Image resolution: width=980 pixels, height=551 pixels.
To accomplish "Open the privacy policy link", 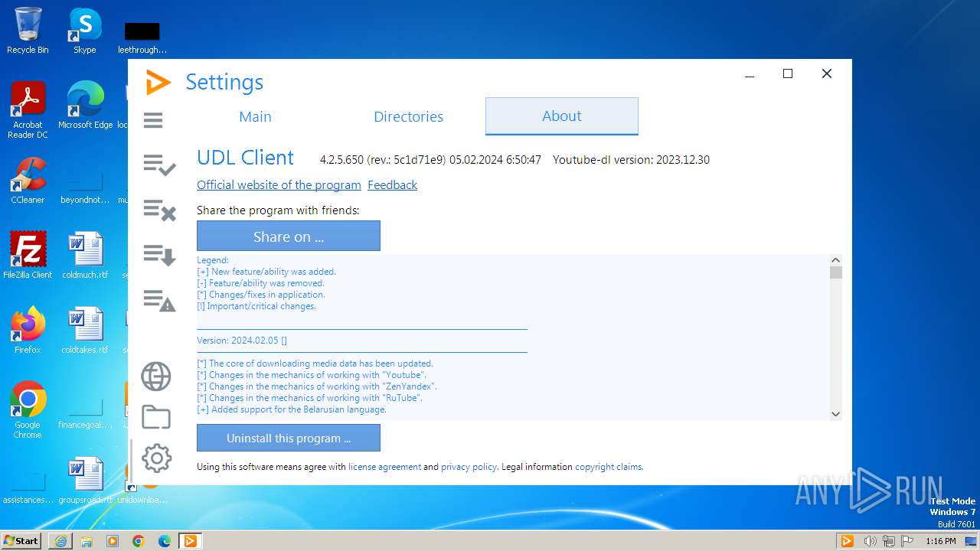I will (x=469, y=467).
